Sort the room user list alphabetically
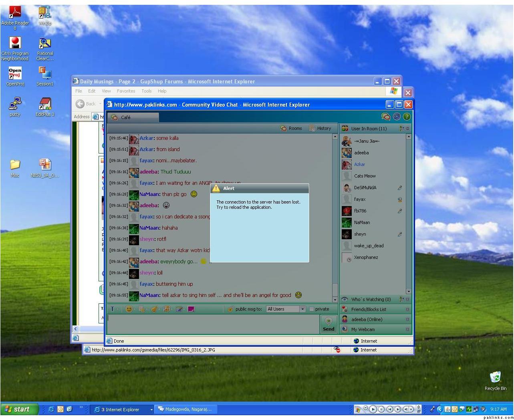Screen dimensions: 514x420 (x=401, y=129)
